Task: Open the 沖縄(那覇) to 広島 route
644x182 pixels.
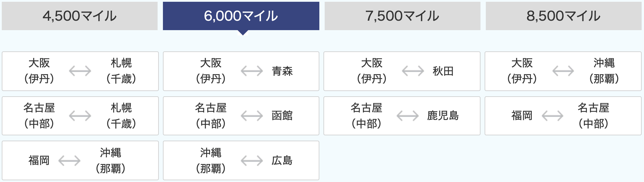Action: 241,160
